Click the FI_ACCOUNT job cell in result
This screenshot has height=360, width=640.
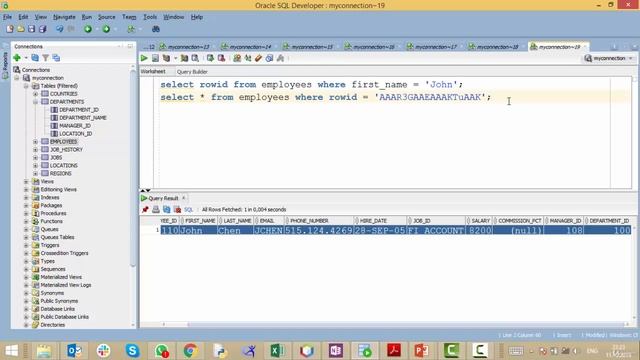(x=436, y=231)
